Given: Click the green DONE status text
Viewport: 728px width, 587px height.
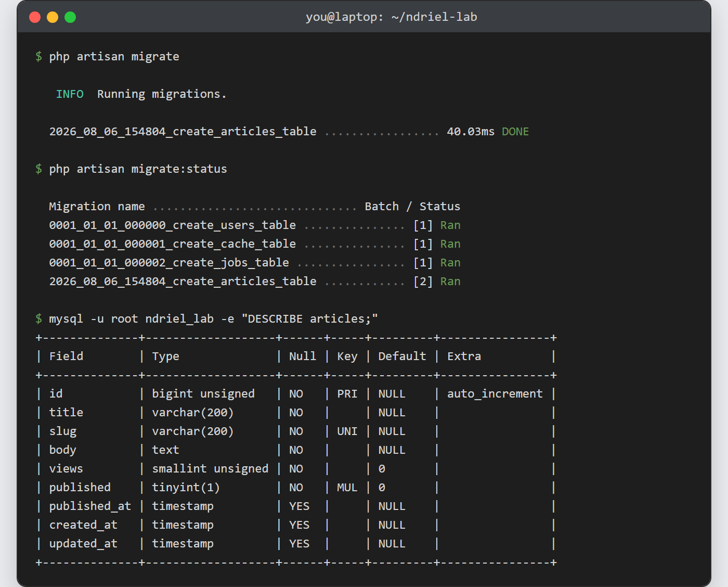Looking at the screenshot, I should (x=515, y=132).
